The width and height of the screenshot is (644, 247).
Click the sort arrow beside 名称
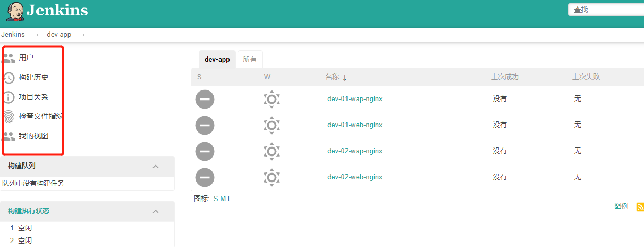tap(344, 78)
